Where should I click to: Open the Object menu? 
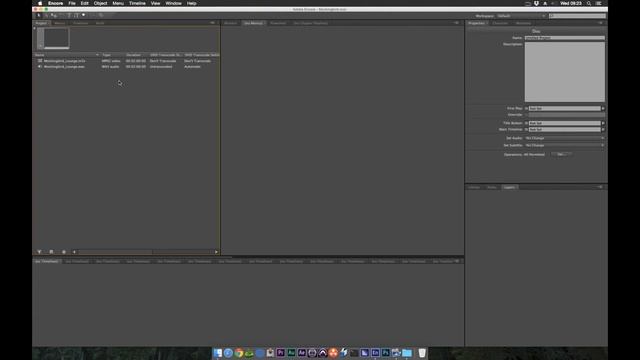[100, 3]
